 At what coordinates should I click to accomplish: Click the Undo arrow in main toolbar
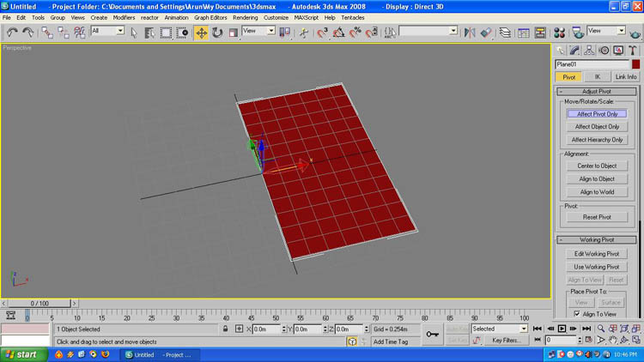click(x=12, y=33)
